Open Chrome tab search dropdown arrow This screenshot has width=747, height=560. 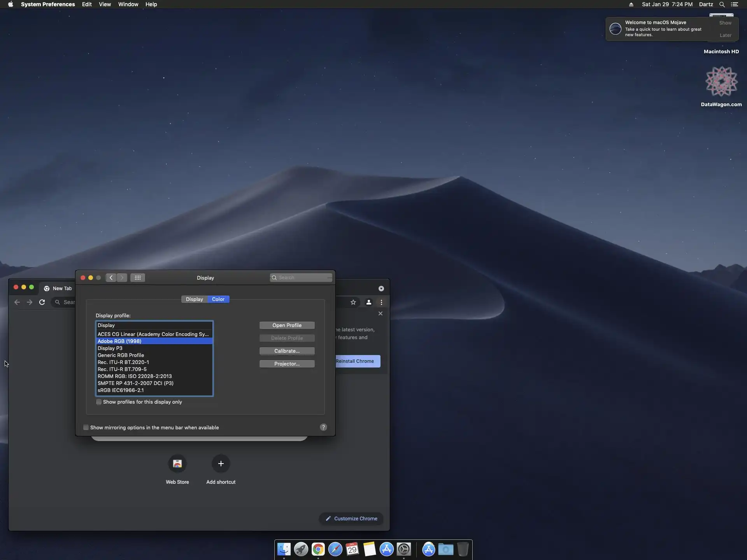tap(381, 289)
